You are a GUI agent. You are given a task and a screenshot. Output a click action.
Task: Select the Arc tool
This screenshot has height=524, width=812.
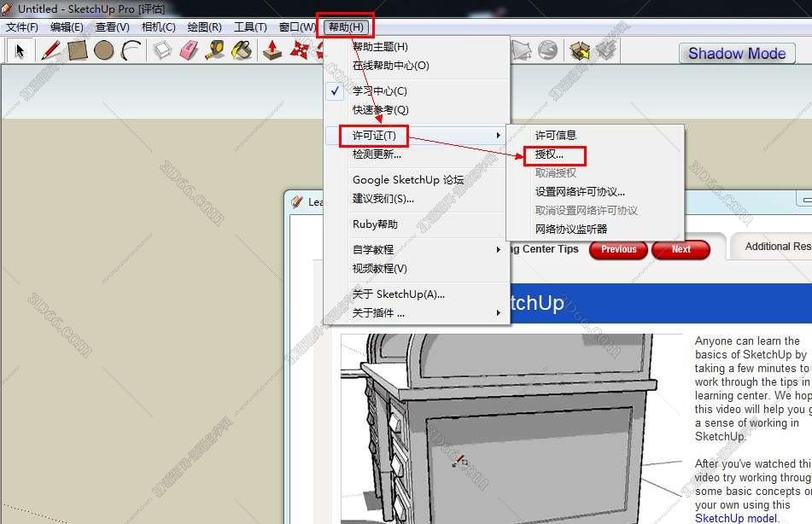(x=131, y=50)
